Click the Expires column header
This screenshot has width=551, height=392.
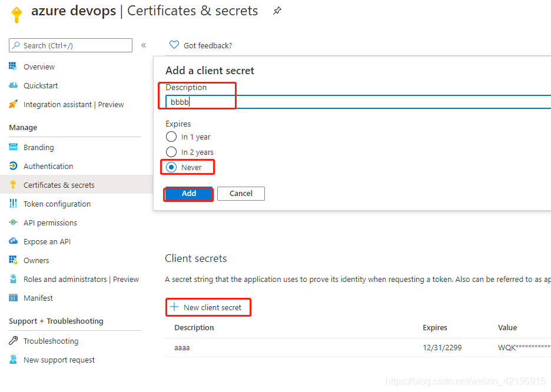point(434,328)
